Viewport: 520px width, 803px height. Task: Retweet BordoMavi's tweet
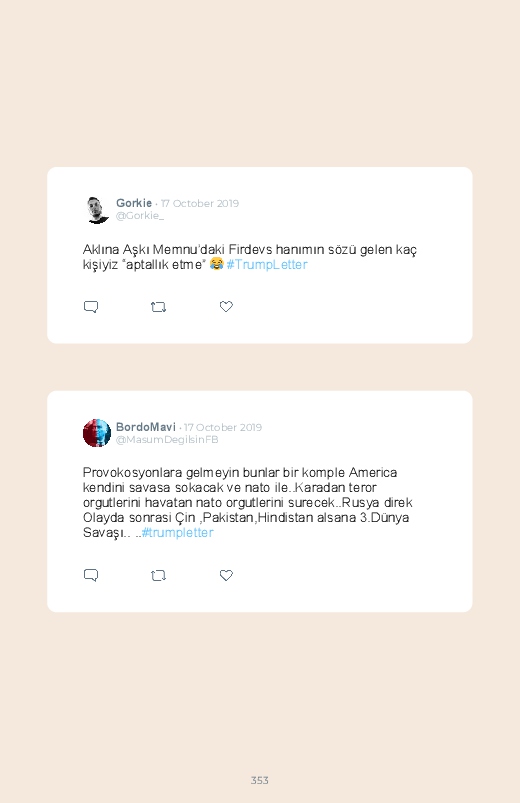click(x=158, y=576)
